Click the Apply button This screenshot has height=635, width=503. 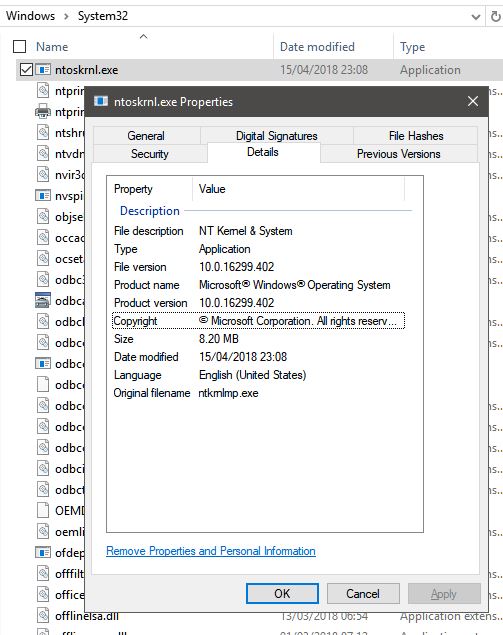(444, 594)
